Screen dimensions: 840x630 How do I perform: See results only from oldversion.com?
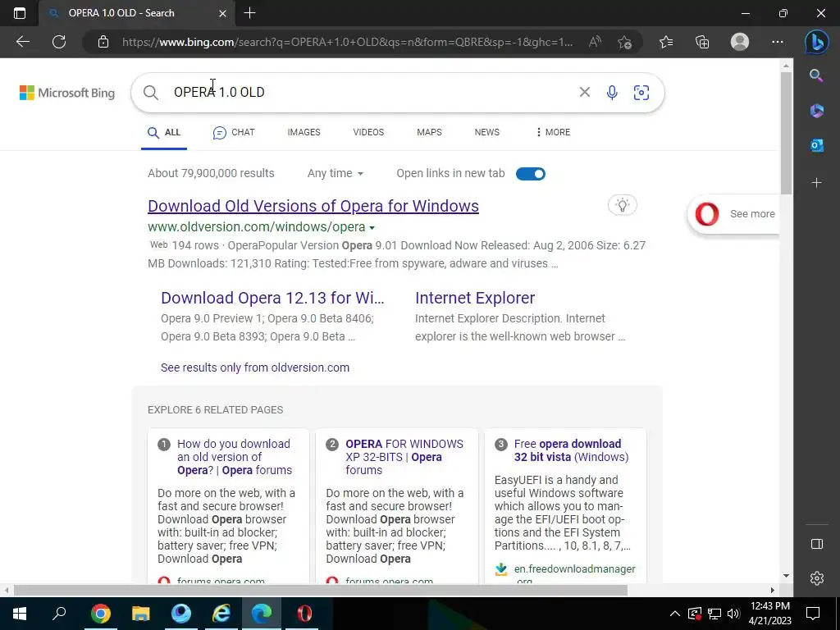(x=255, y=367)
